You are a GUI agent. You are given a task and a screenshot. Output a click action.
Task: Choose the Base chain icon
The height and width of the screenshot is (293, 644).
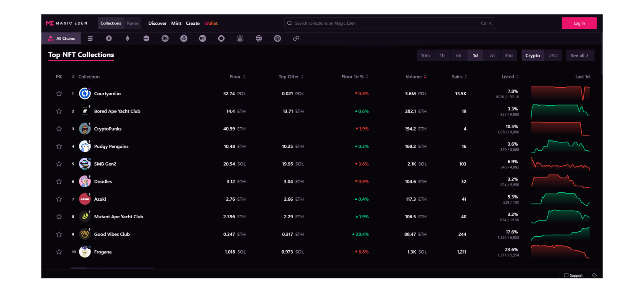tap(146, 39)
